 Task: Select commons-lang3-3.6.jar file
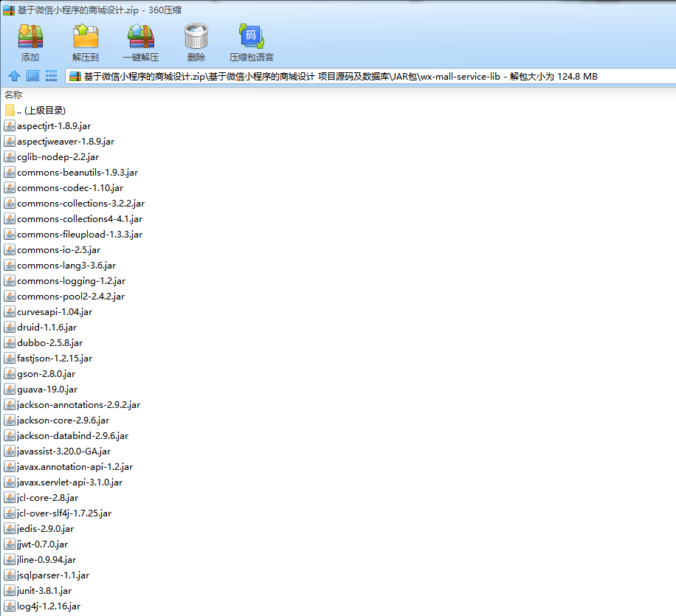point(61,266)
